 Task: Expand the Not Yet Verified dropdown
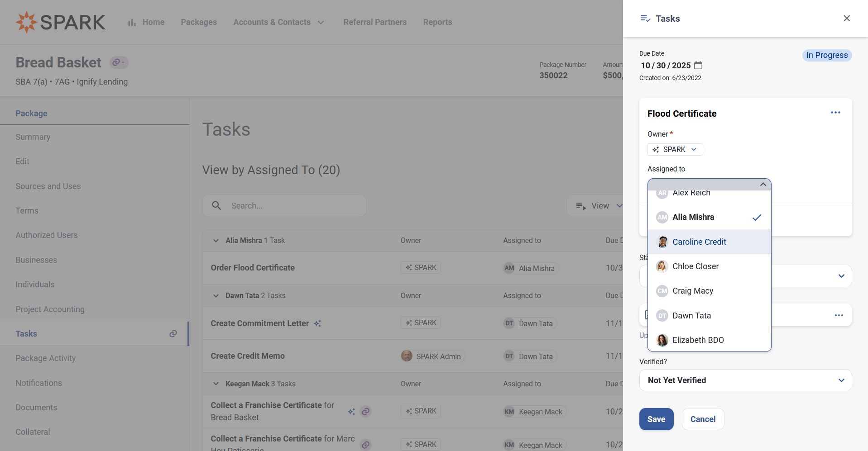pos(745,380)
